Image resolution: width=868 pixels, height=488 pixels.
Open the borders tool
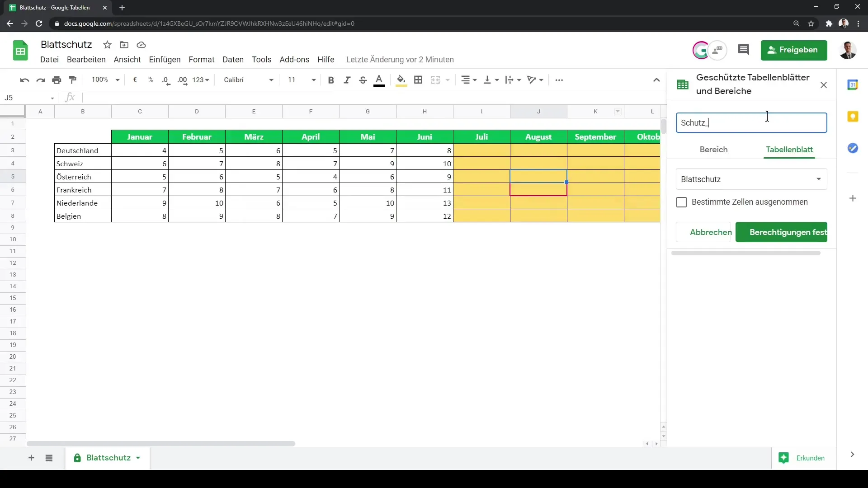(x=418, y=80)
